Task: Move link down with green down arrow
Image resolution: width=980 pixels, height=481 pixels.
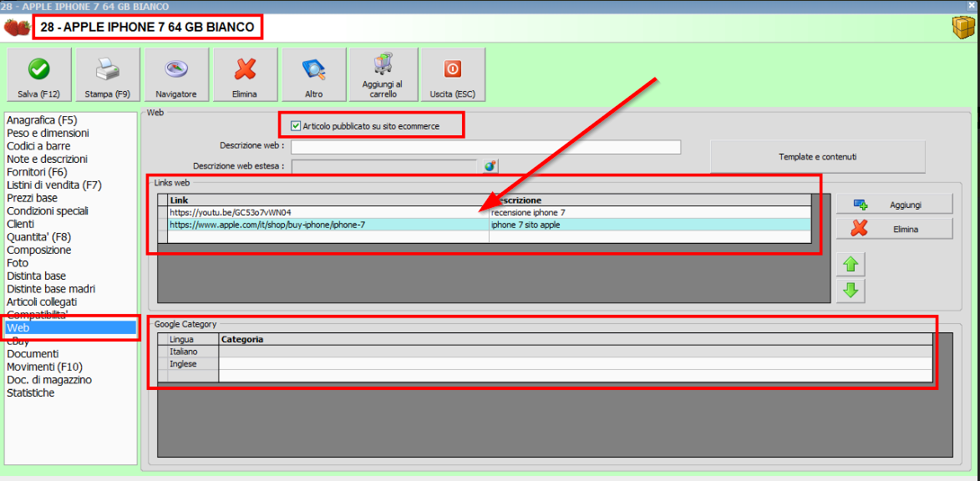Action: point(851,291)
